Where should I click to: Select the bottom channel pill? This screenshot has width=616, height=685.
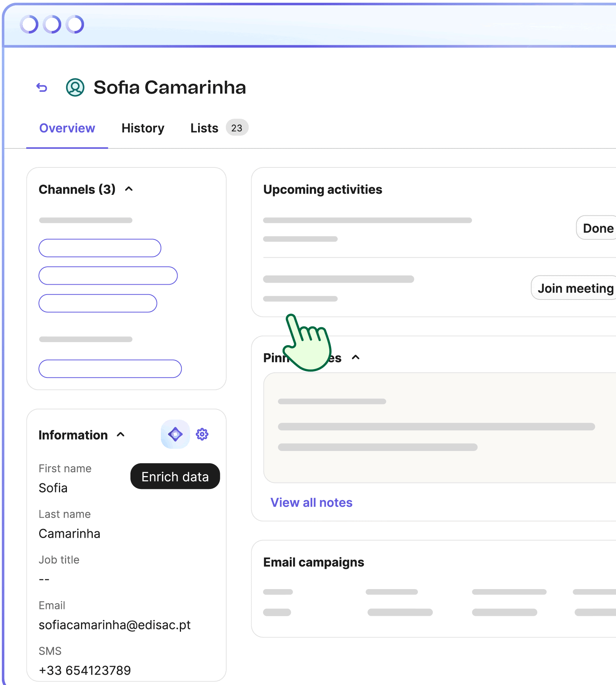pyautogui.click(x=110, y=369)
